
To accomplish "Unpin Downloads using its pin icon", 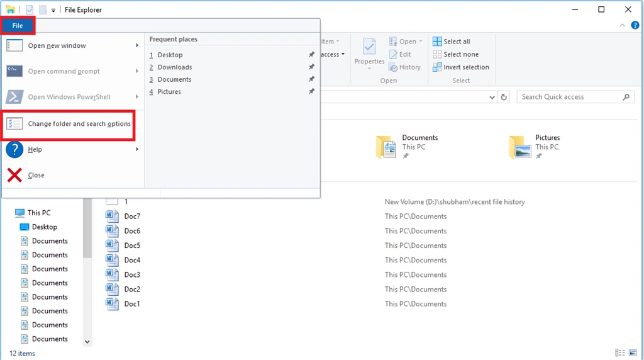I will point(311,67).
